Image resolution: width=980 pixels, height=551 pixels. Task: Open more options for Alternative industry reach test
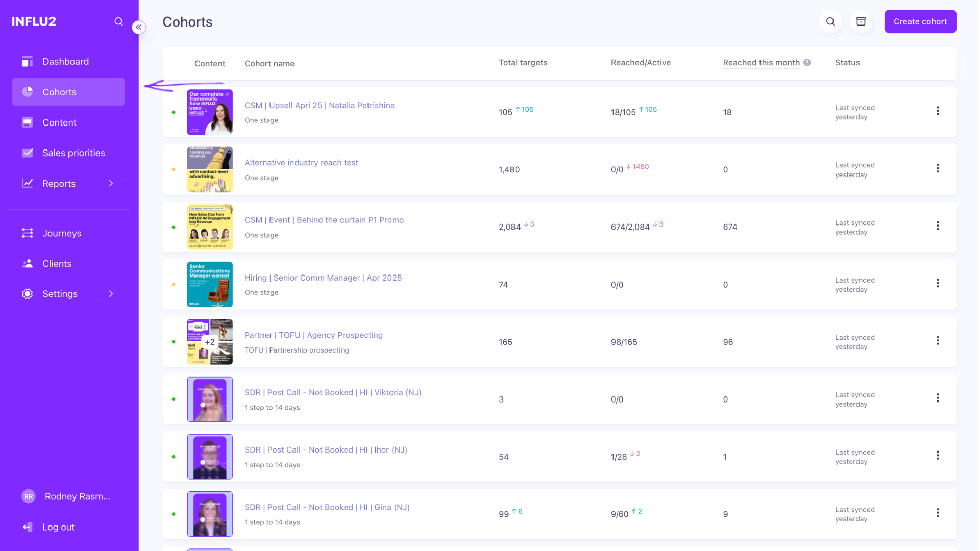[x=938, y=169]
